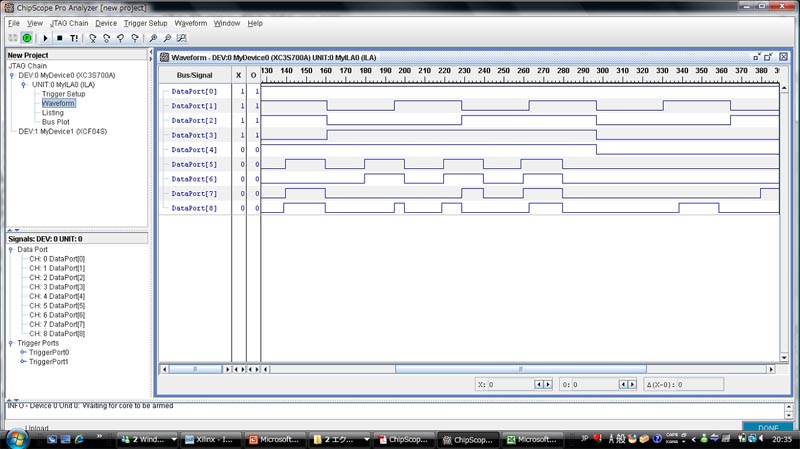
Task: Click the Bus/Signal column header
Action: [194, 75]
